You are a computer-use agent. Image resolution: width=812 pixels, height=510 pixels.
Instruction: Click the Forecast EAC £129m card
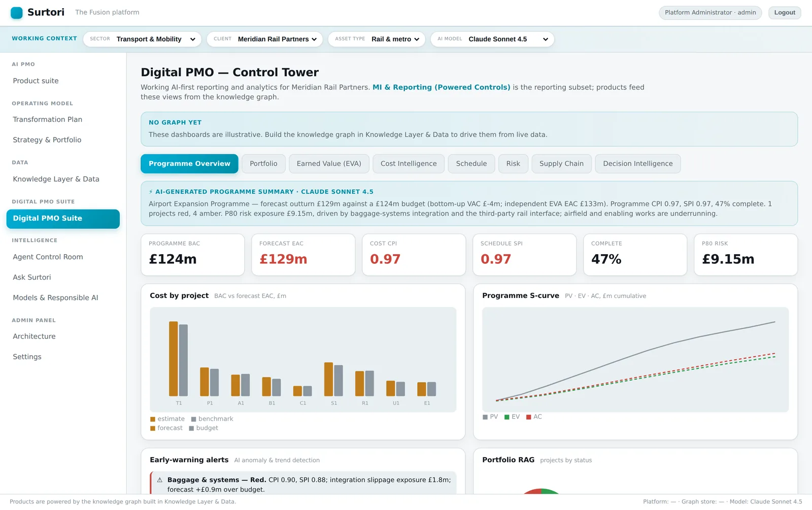click(303, 255)
